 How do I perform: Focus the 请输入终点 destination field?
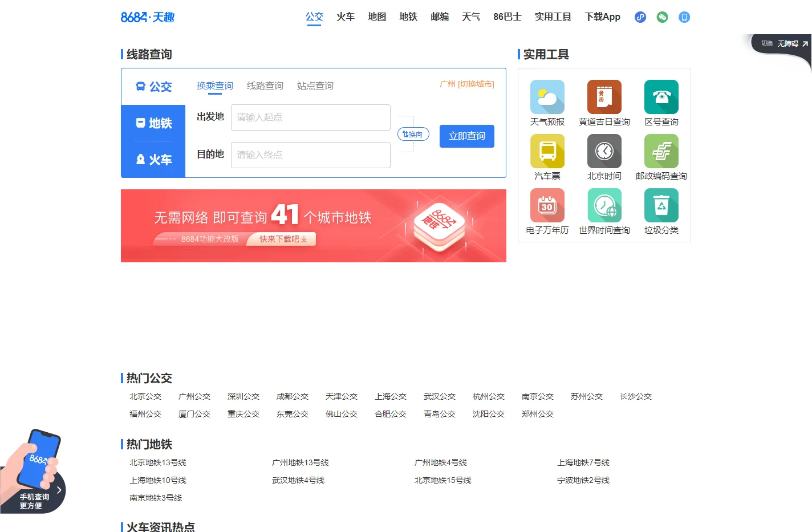click(311, 155)
